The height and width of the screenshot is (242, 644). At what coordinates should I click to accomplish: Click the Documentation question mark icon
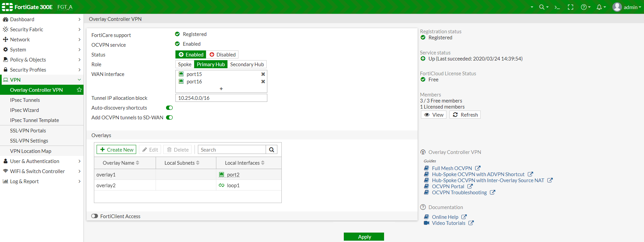pos(423,207)
